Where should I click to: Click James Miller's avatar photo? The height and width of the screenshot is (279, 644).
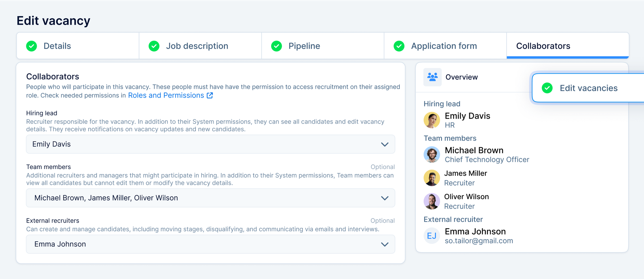(432, 178)
